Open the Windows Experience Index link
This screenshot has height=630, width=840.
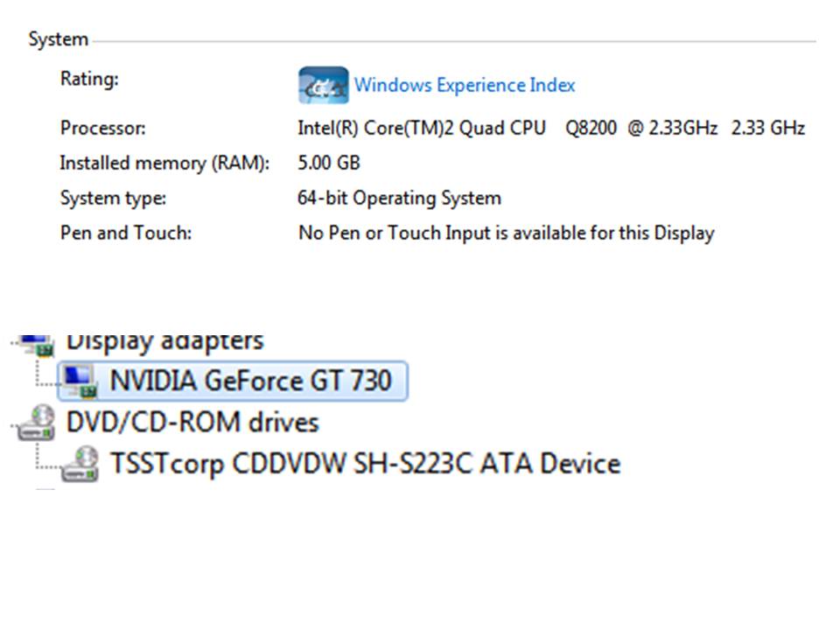click(x=465, y=86)
